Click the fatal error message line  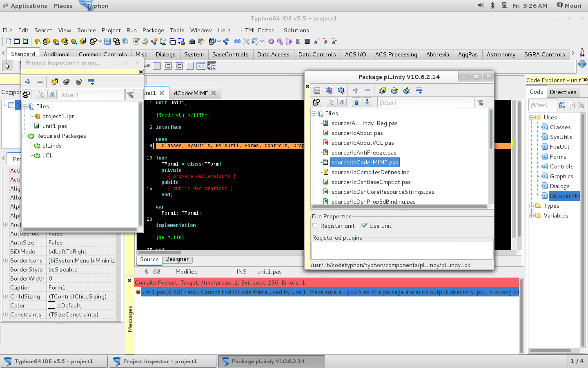pos(327,292)
